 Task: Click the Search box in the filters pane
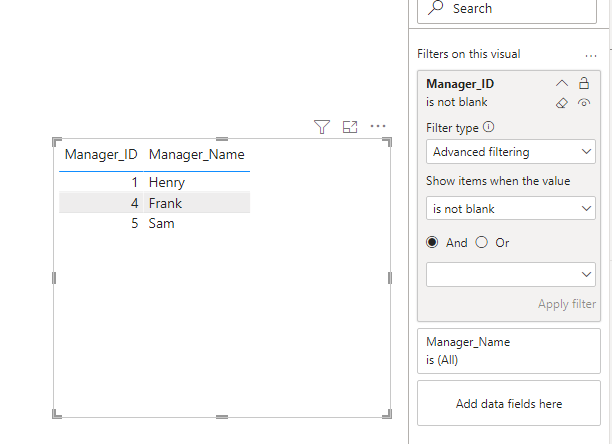click(x=507, y=9)
